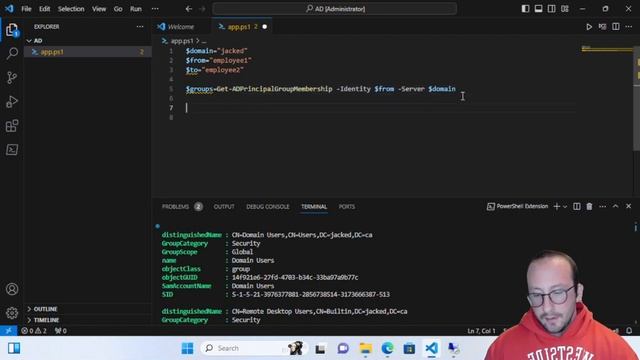Click the app.ps1 breadcrumb
Screen dimensions: 640x360
pyautogui.click(x=182, y=41)
